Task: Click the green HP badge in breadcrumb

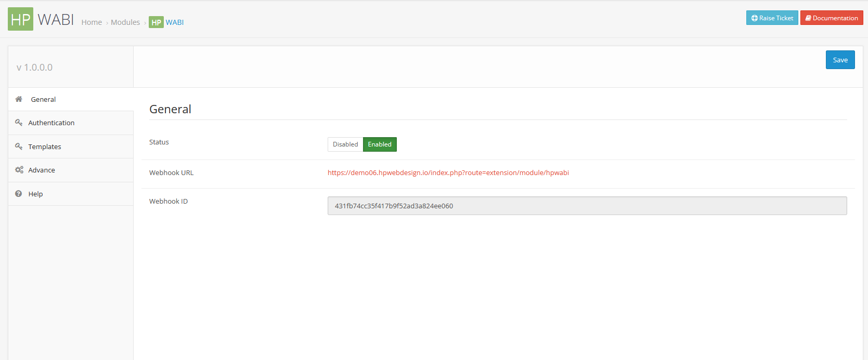Action: tap(156, 22)
